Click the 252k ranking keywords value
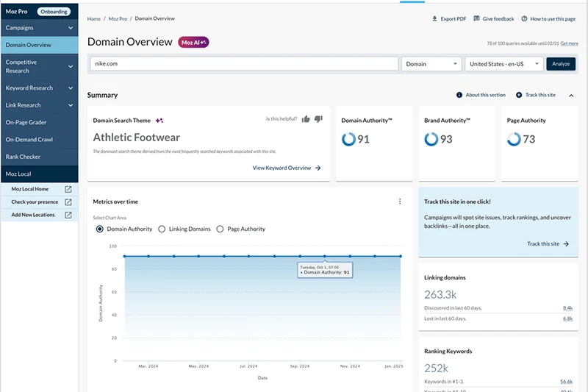The width and height of the screenshot is (588, 392). [436, 368]
